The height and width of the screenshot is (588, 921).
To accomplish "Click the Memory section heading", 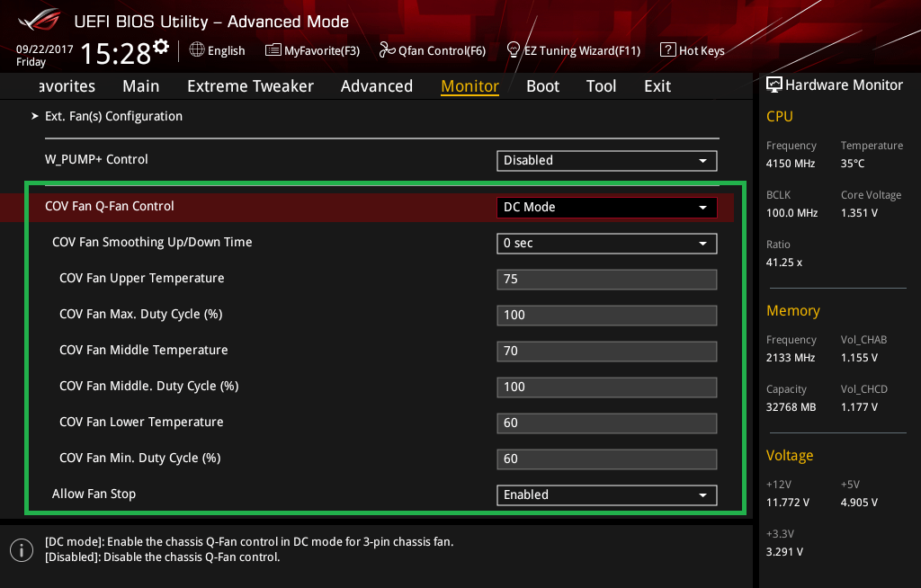I will (x=793, y=311).
